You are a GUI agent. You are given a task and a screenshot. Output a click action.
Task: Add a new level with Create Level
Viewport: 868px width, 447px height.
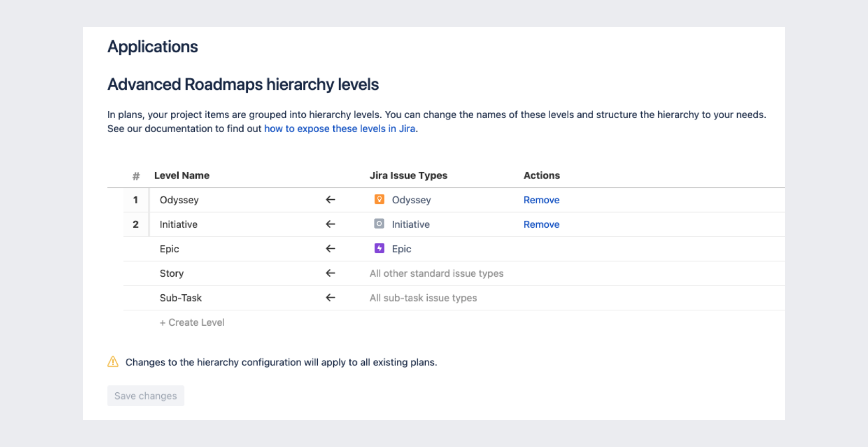click(192, 323)
